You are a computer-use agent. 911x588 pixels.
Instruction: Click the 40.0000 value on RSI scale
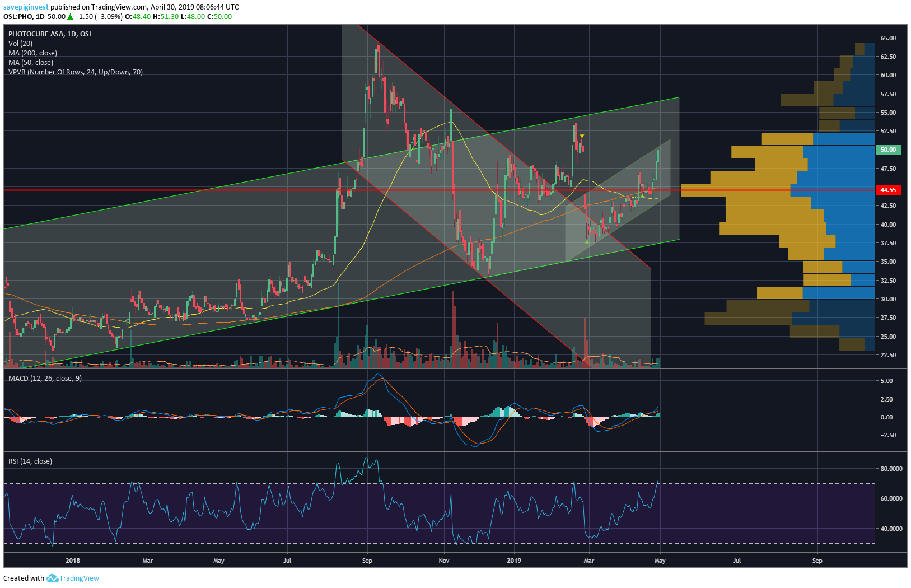tap(891, 529)
